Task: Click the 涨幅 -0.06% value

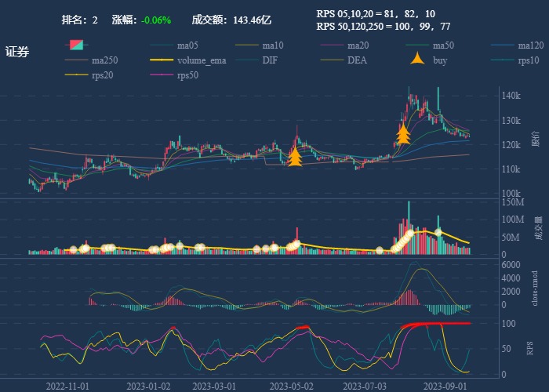Action: [x=156, y=20]
